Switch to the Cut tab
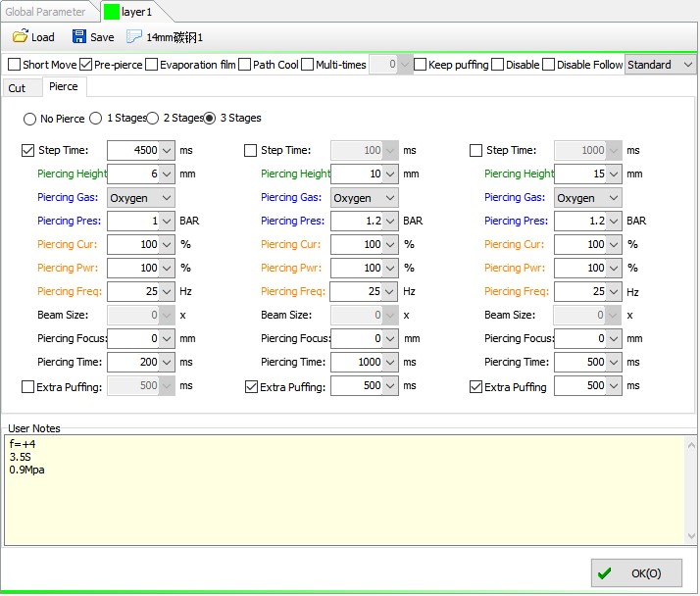This screenshot has width=700, height=596. tap(18, 88)
